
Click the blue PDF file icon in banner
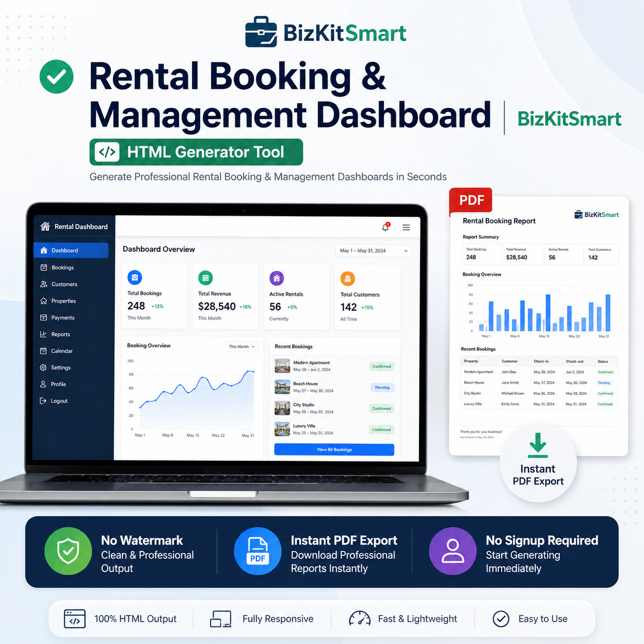point(258,551)
